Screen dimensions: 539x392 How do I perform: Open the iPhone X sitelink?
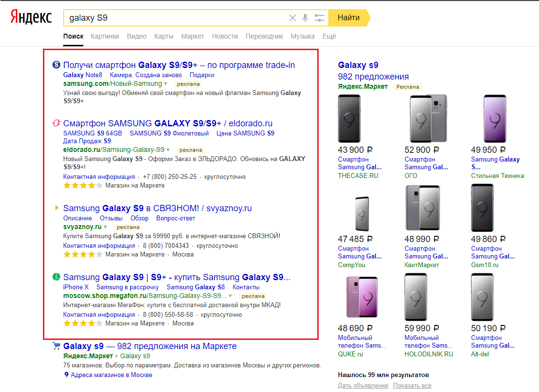(76, 287)
